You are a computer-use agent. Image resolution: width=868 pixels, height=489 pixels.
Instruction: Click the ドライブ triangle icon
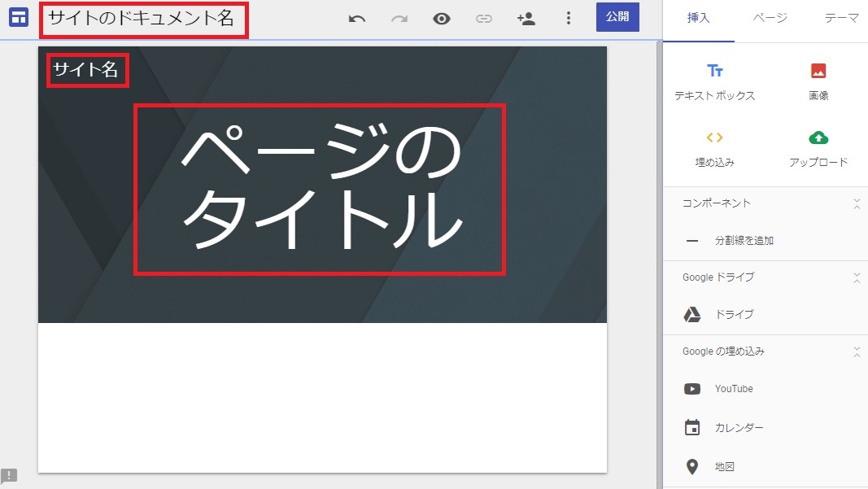pyautogui.click(x=692, y=315)
